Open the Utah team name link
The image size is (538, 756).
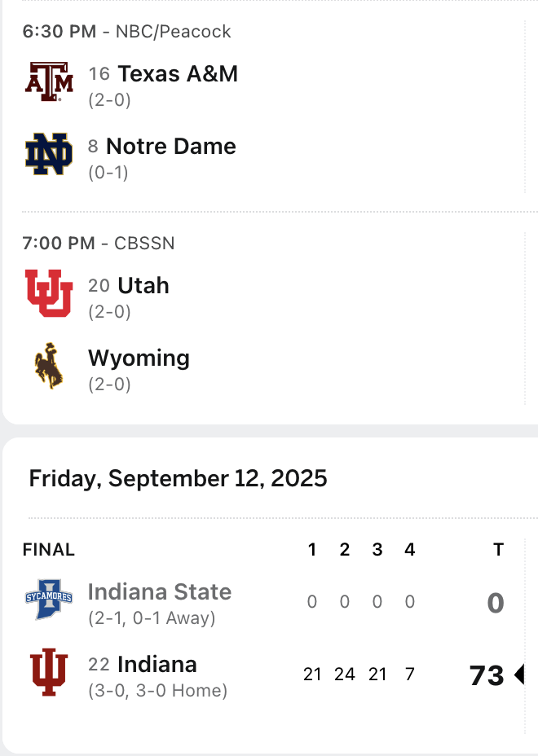(143, 286)
